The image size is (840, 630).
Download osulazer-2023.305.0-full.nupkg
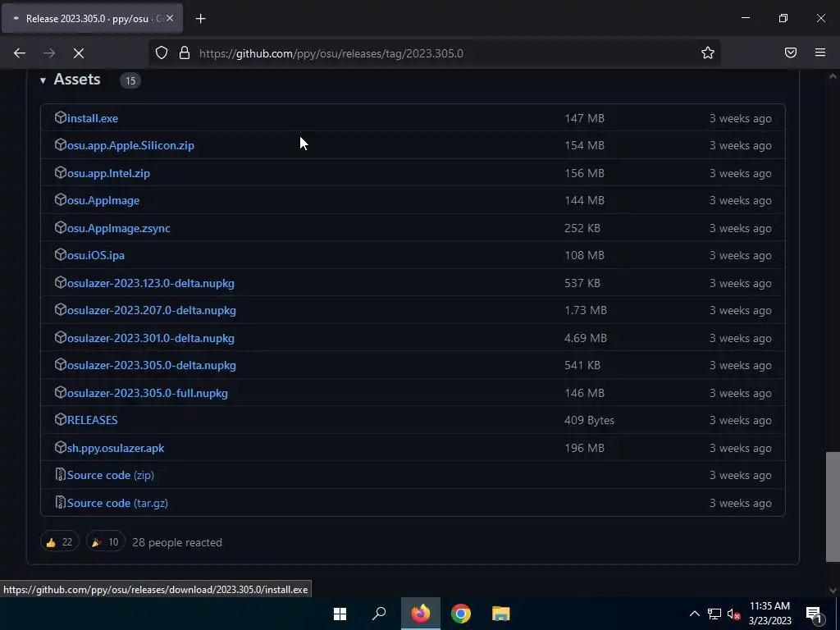coord(148,393)
